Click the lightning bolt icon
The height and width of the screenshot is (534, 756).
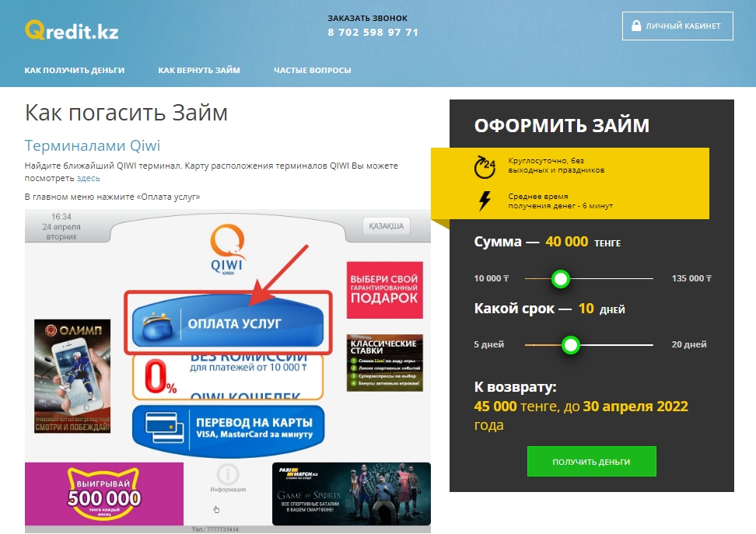point(485,201)
